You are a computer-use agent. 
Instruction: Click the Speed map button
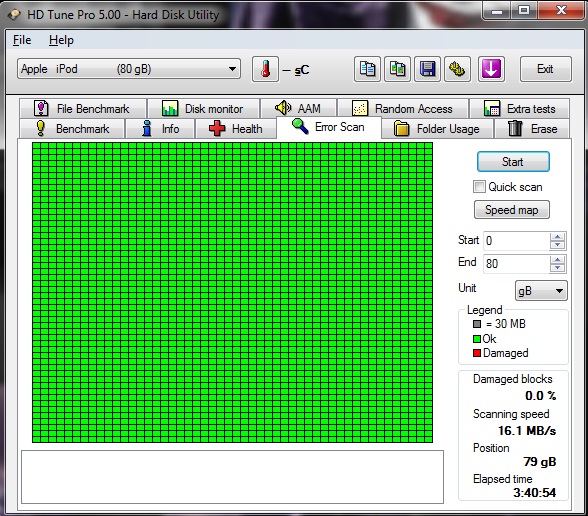tap(512, 210)
